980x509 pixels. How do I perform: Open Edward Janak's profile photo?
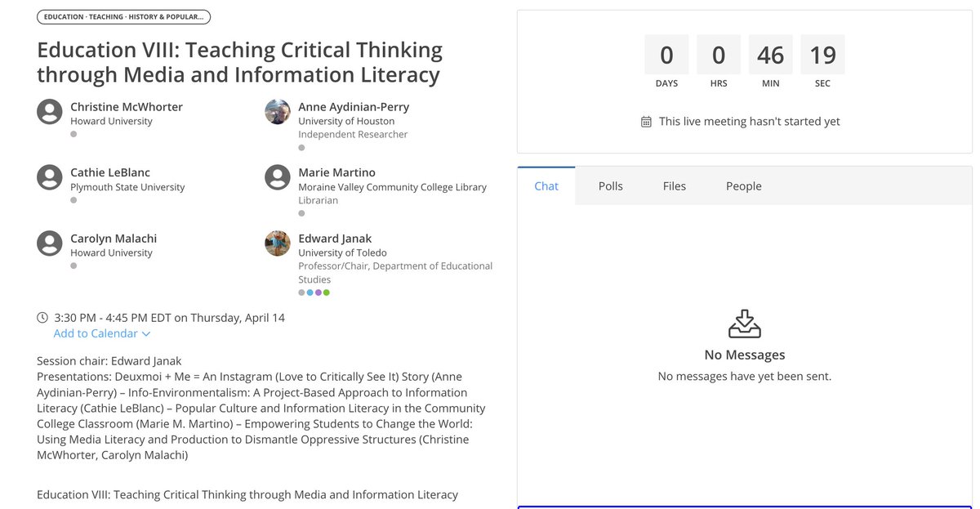click(x=277, y=243)
